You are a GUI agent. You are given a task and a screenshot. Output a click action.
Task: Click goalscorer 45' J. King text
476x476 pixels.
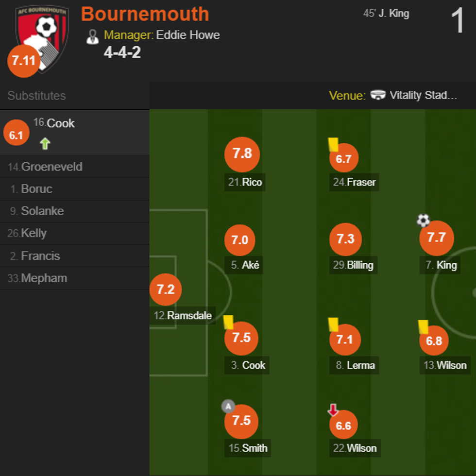386,14
